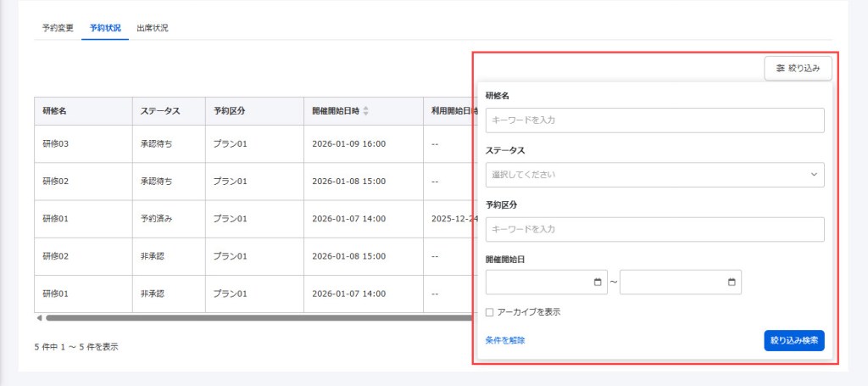Click the 予約済み status cell
The image size is (868, 386).
(157, 219)
